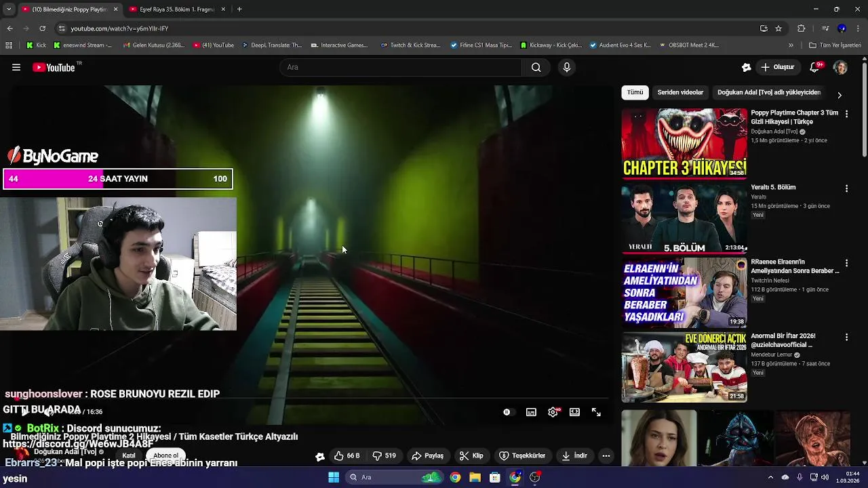Image resolution: width=868 pixels, height=488 pixels.
Task: Open the Windows Start menu
Action: click(x=333, y=477)
